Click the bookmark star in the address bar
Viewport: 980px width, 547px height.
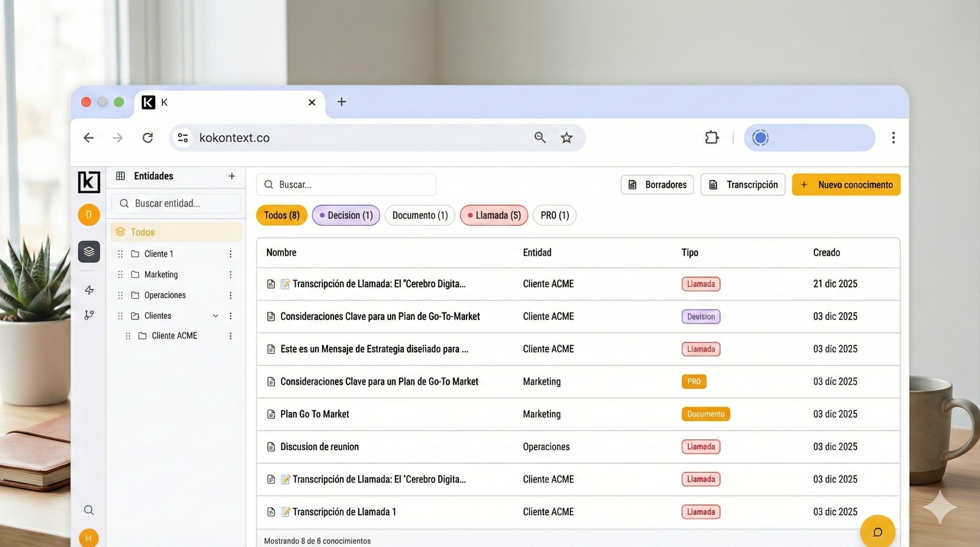click(567, 137)
